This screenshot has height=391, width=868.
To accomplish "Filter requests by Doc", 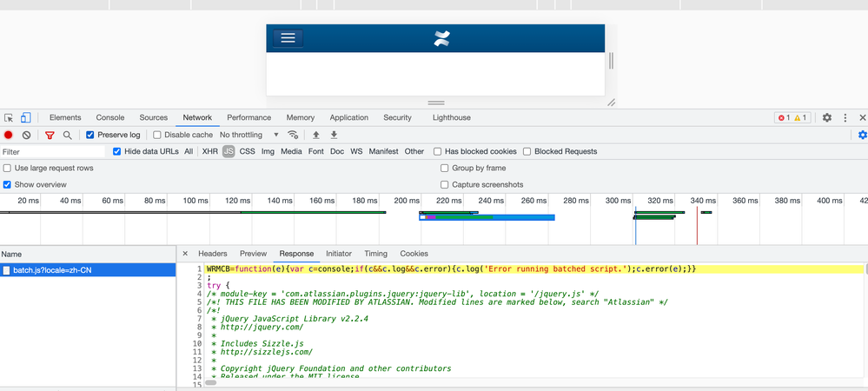I will point(337,151).
